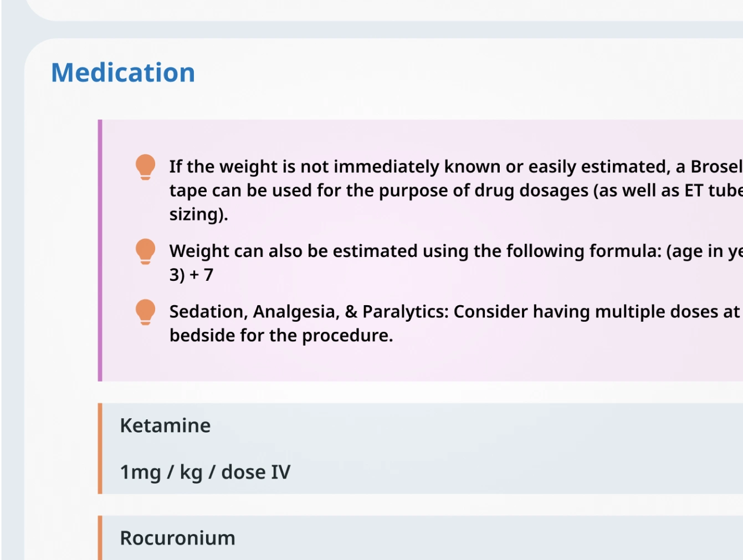
Task: Click the purple bar of the tips box
Action: (100, 250)
